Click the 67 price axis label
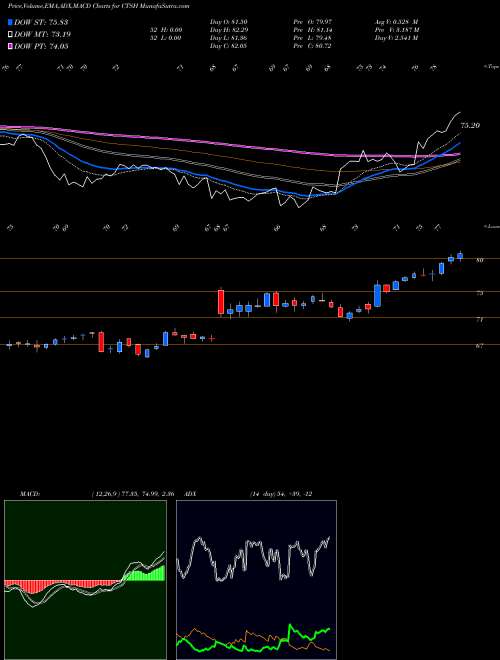 480,346
